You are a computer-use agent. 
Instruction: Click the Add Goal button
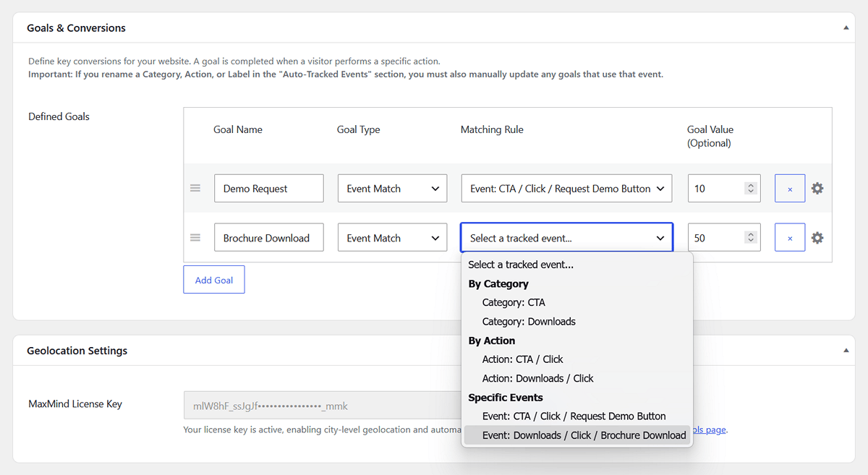coord(214,280)
